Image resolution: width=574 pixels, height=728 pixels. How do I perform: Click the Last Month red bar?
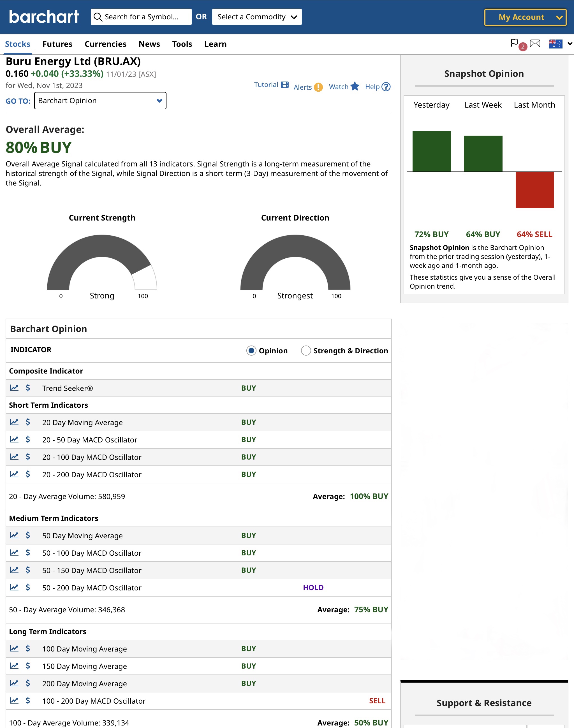coord(534,190)
